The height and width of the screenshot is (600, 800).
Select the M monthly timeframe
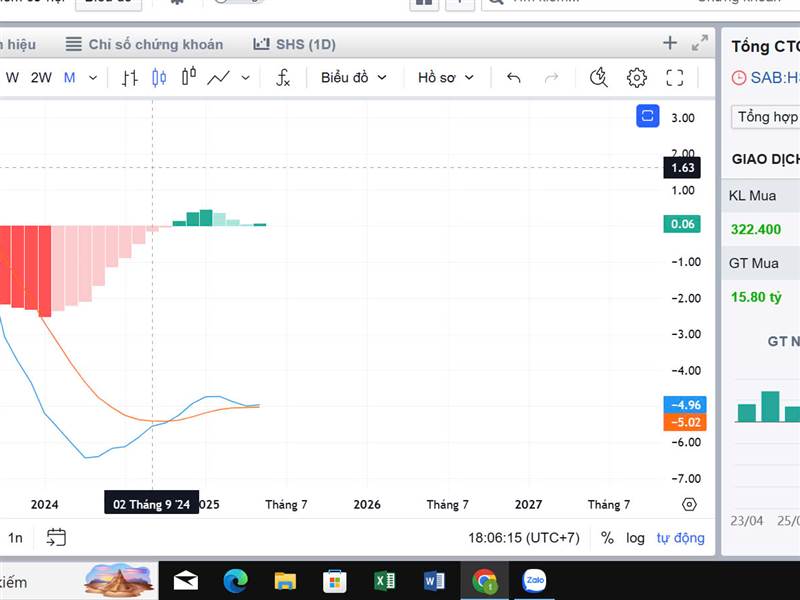pos(69,78)
